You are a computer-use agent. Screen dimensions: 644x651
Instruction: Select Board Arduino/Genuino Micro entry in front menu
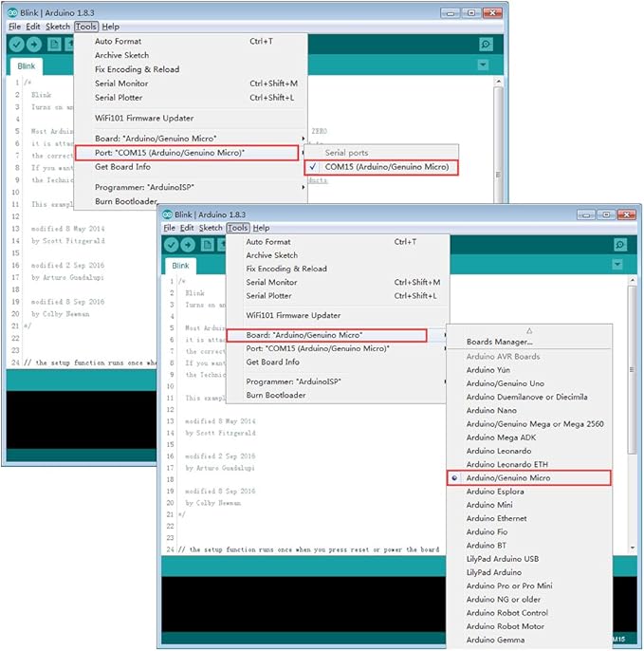[x=327, y=335]
